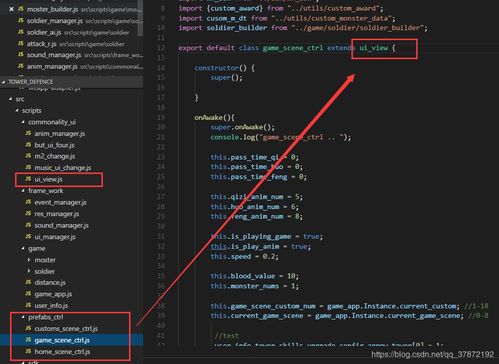This screenshot has height=364, width=499.
Task: Open soldier_manager.js in open editors list
Action: [55, 21]
